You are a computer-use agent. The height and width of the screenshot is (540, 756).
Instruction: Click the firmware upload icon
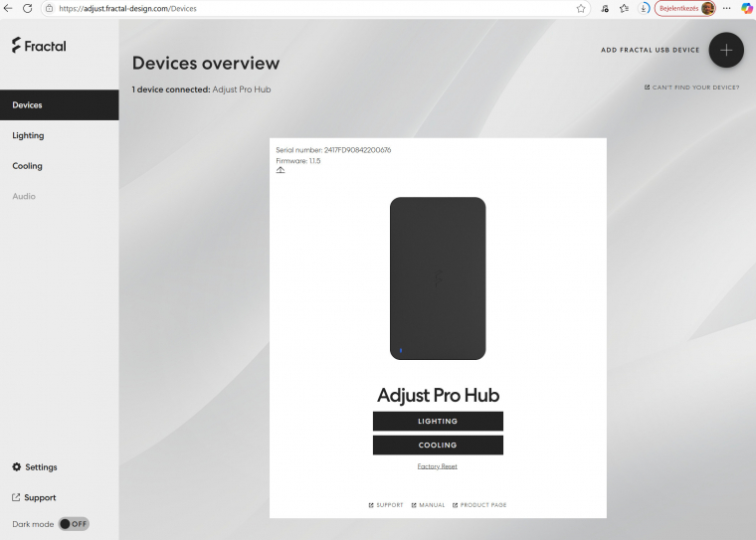coord(281,170)
